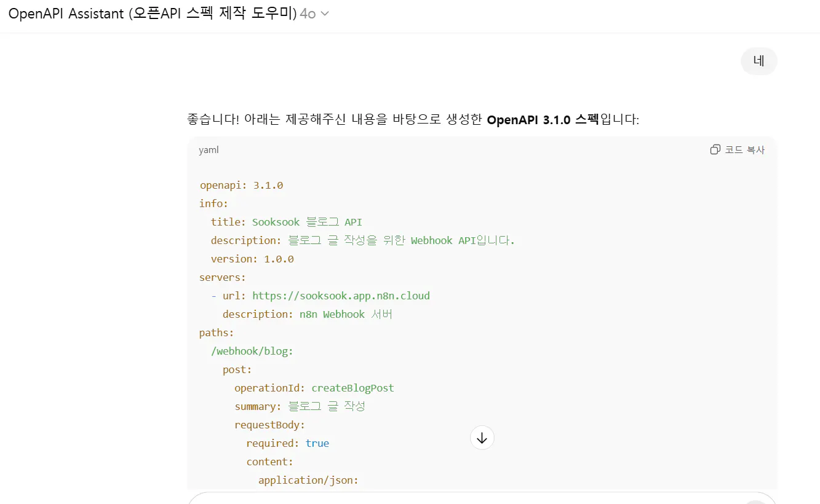Viewport: 820px width, 504px height.
Task: Click the user message bubble 네
Action: (x=758, y=61)
